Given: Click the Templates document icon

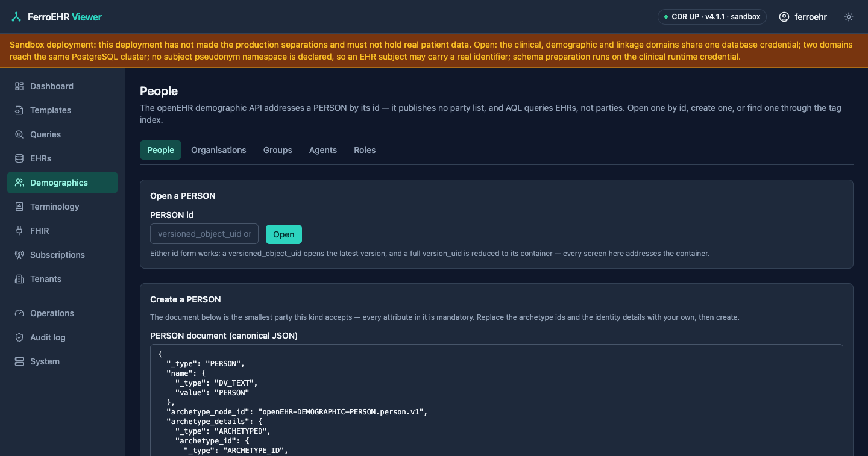Looking at the screenshot, I should pyautogui.click(x=19, y=110).
